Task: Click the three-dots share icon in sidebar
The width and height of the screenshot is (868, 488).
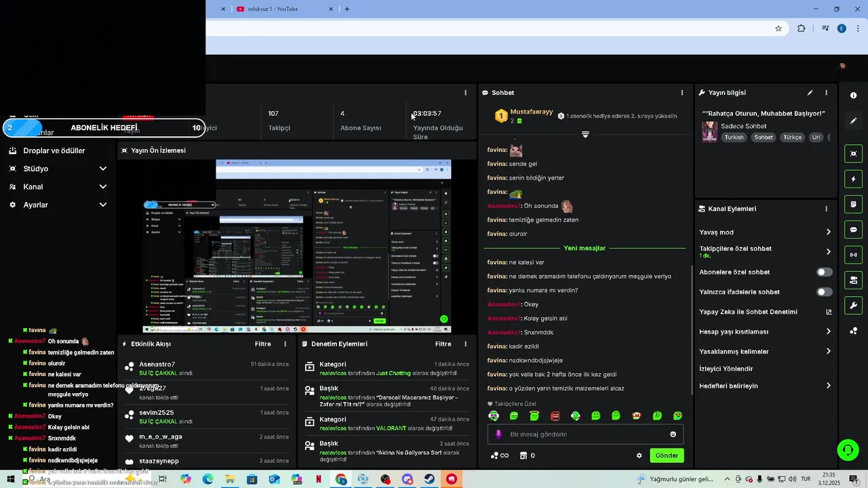Action: tap(854, 331)
